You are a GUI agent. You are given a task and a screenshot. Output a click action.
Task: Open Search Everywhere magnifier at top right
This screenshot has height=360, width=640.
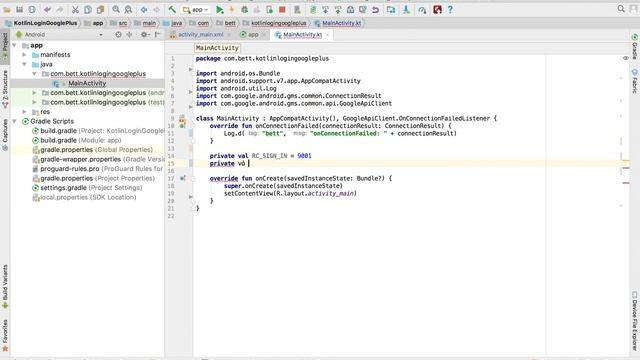(621, 9)
